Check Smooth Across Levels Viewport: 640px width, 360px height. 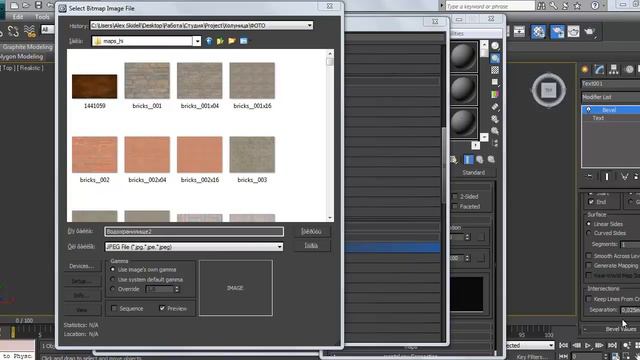[589, 256]
